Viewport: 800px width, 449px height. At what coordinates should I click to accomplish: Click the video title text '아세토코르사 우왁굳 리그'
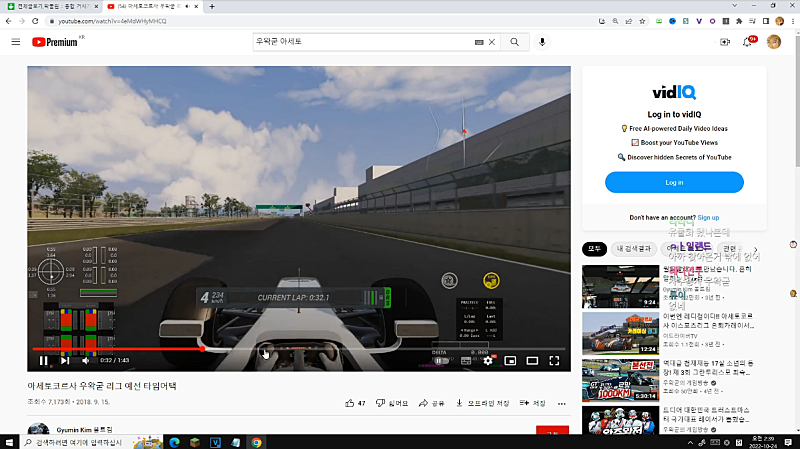pyautogui.click(x=102, y=386)
